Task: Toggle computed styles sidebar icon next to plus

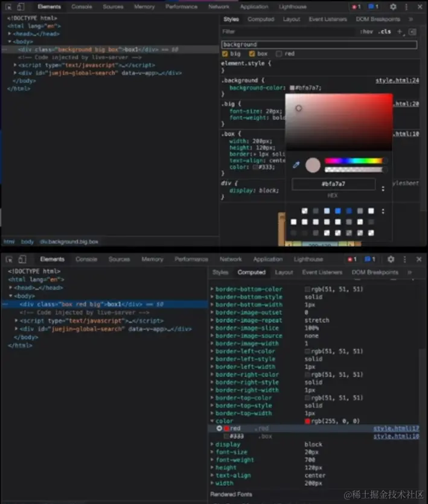Action: click(412, 31)
